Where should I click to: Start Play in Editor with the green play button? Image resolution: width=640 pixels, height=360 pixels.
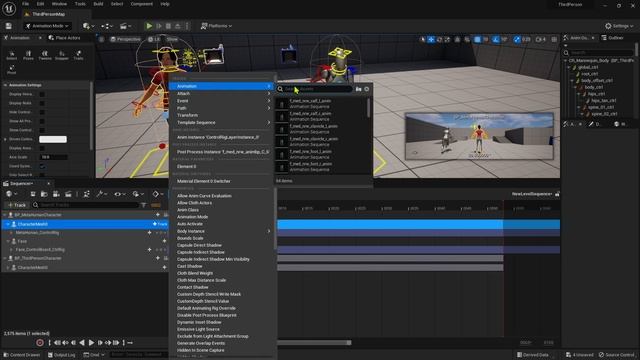pyautogui.click(x=149, y=26)
